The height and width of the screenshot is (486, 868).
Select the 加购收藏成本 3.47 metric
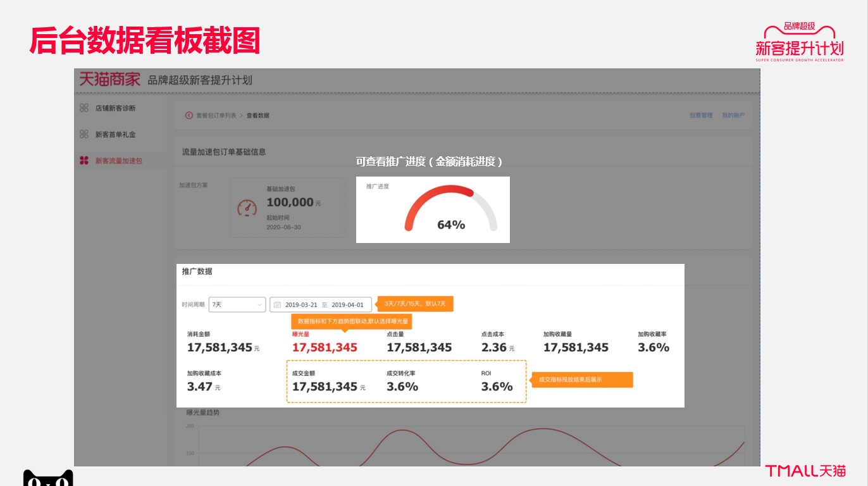(x=204, y=381)
